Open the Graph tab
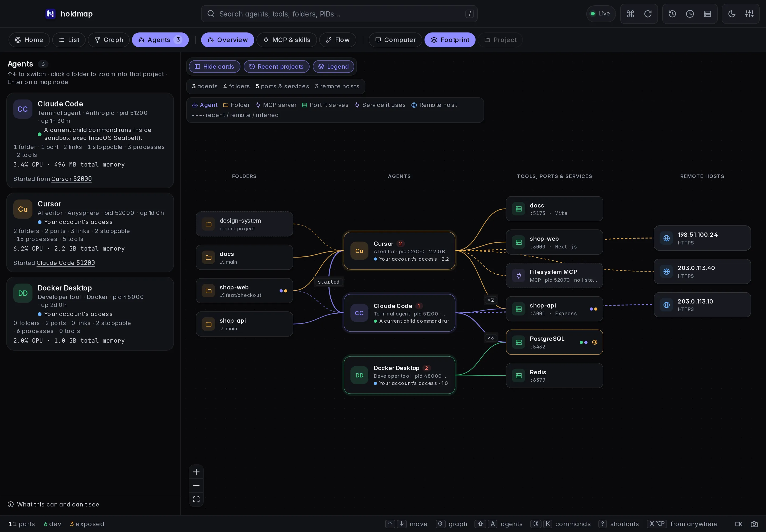The width and height of the screenshot is (766, 532). pos(109,40)
